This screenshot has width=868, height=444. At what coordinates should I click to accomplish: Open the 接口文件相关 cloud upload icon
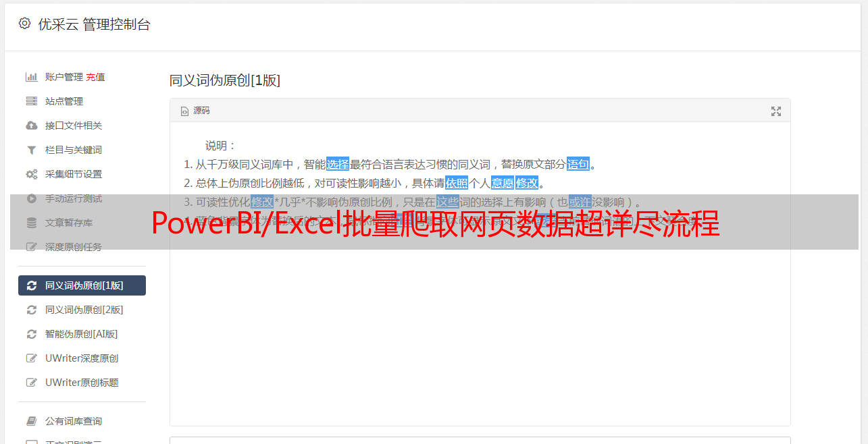(x=31, y=126)
